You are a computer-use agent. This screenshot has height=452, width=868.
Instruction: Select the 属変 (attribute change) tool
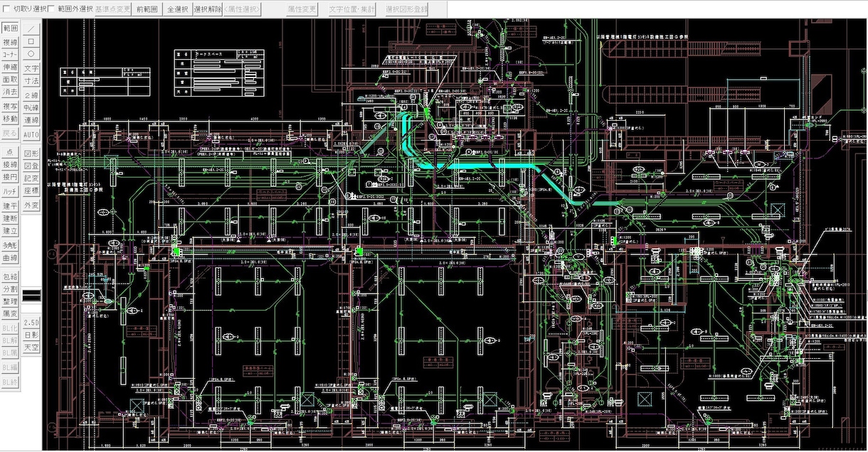(x=10, y=314)
